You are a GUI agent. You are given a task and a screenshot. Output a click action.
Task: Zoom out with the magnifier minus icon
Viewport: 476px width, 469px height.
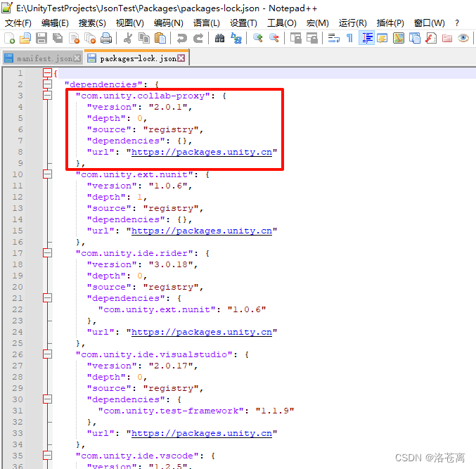coord(274,38)
